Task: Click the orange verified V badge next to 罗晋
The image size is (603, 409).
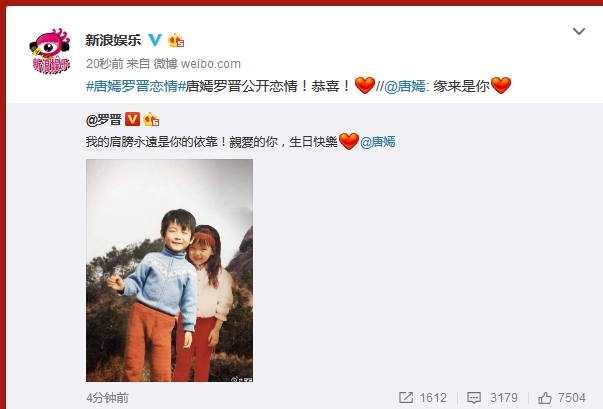Action: coord(132,119)
